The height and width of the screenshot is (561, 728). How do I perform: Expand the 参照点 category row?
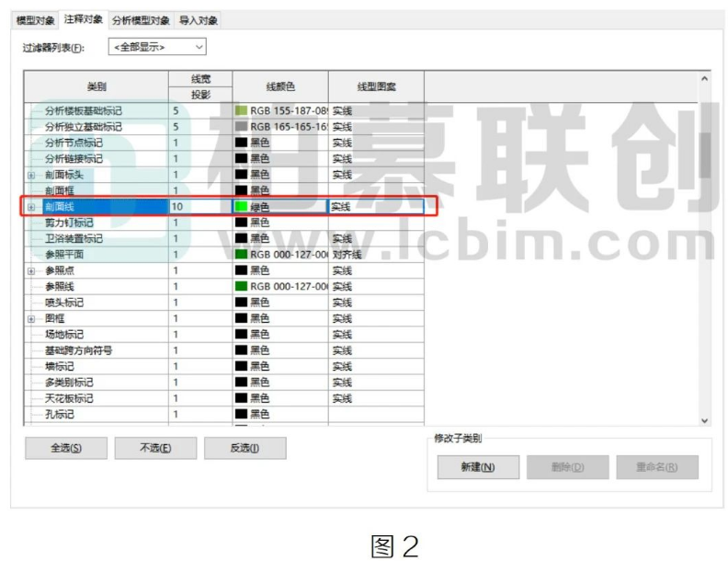31,270
